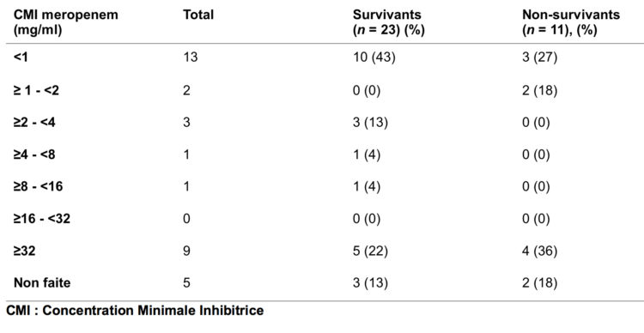
Task: Select the cell showing 5 (22)
Action: pos(370,251)
